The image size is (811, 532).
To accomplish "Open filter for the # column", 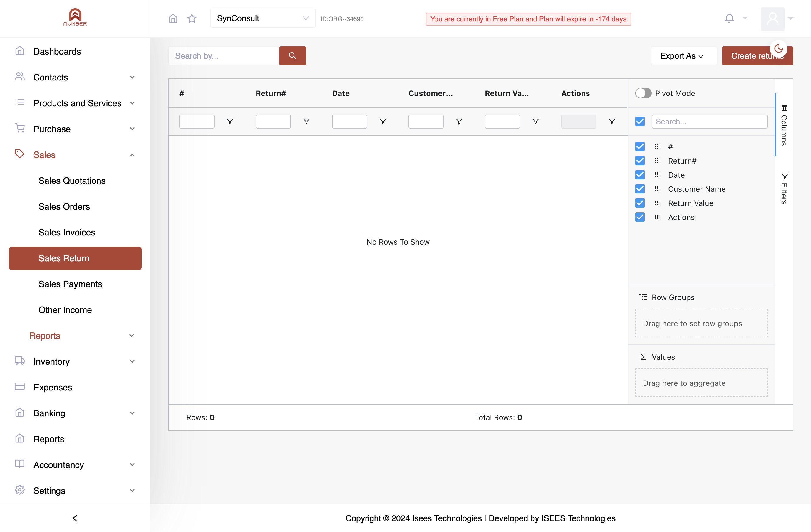I will [230, 122].
